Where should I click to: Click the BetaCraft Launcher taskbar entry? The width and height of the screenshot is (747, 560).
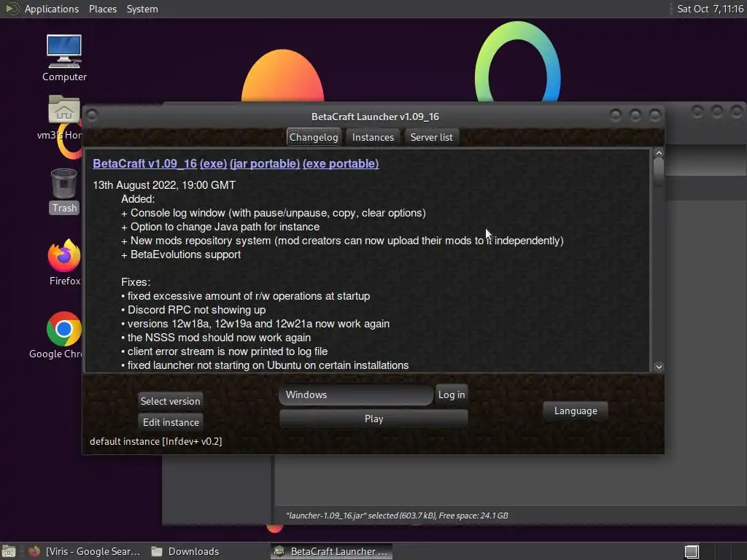(332, 551)
